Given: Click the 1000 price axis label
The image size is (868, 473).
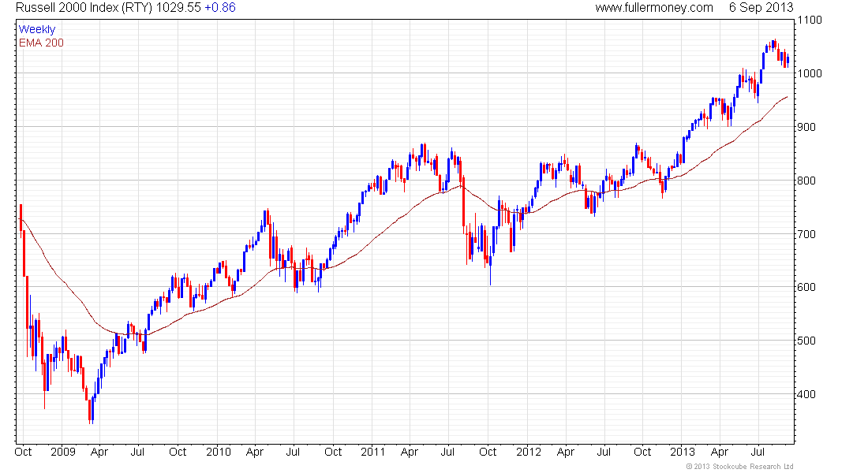Looking at the screenshot, I should (x=810, y=73).
